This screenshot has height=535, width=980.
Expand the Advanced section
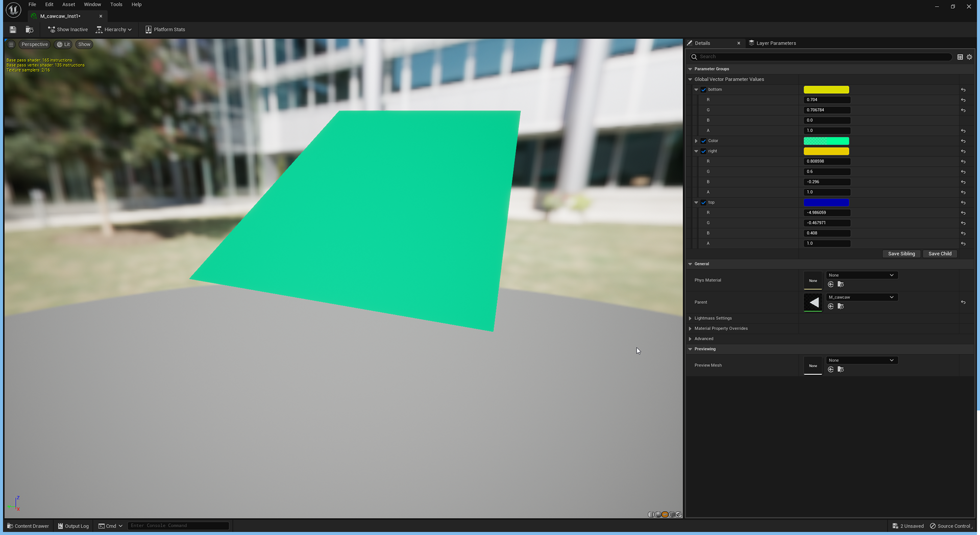click(690, 339)
